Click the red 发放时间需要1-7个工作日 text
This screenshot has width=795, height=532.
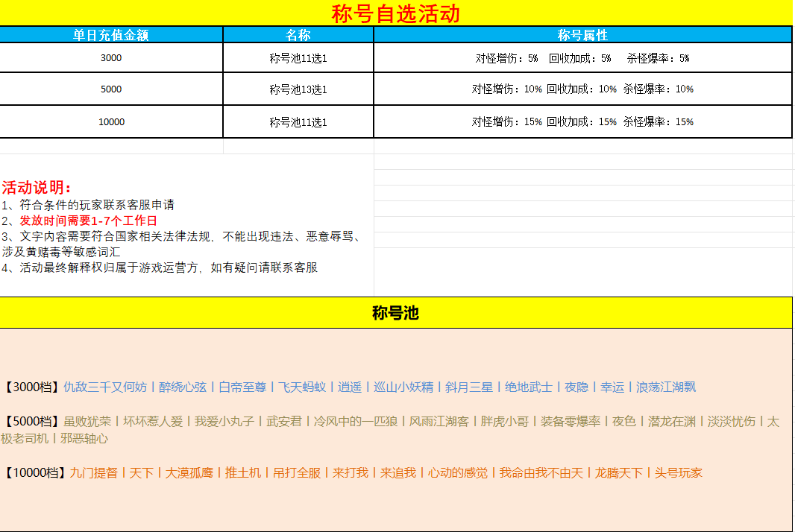click(x=88, y=221)
